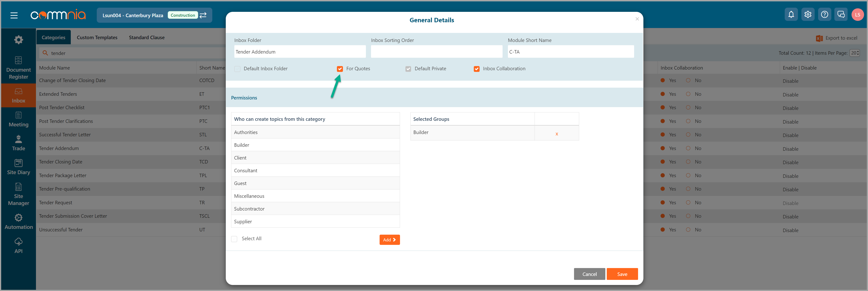
Task: Click the notifications bell icon
Action: click(791, 14)
